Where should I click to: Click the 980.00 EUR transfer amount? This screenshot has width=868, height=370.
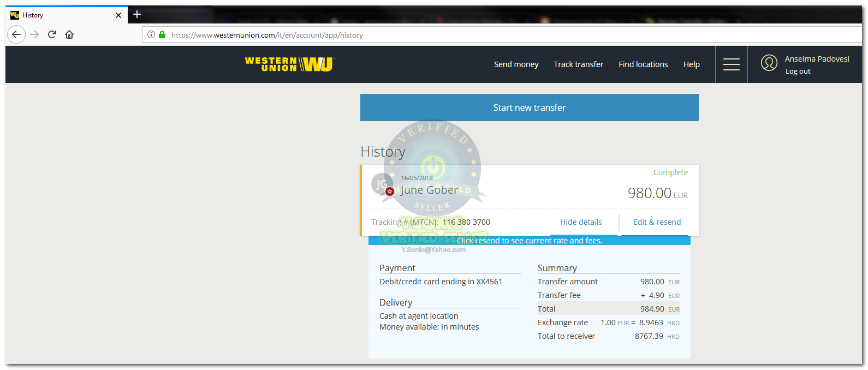658,193
